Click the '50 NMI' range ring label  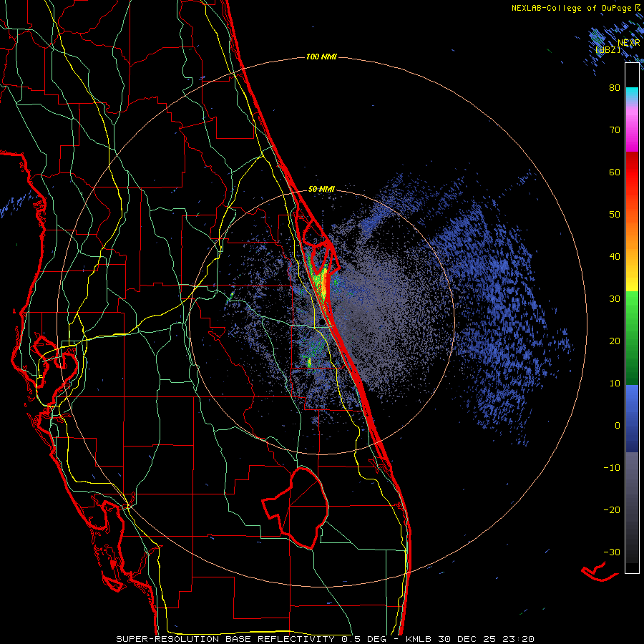pyautogui.click(x=321, y=190)
